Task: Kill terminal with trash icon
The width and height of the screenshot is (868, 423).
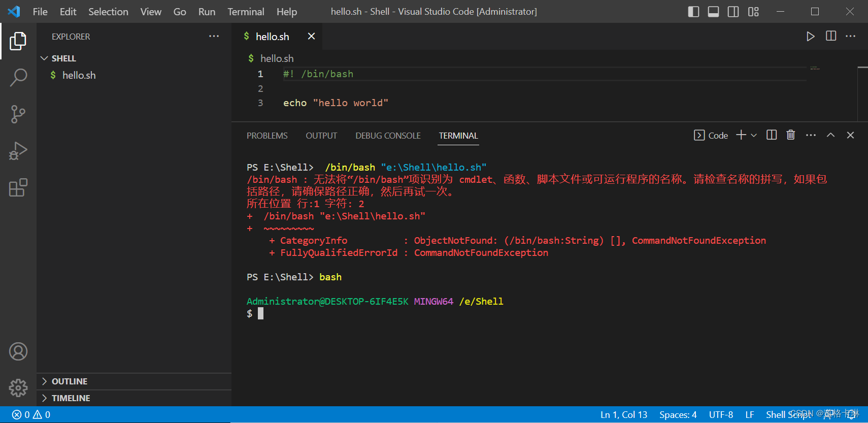Action: tap(791, 135)
